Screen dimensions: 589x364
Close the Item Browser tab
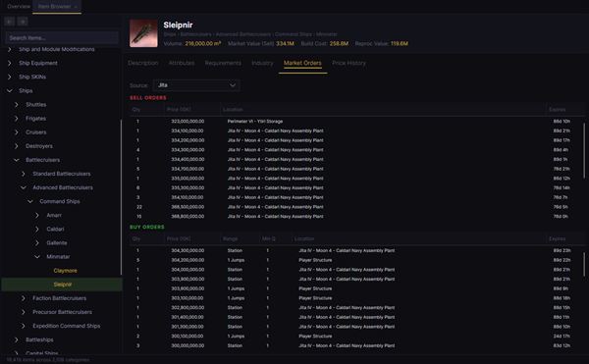(x=76, y=7)
